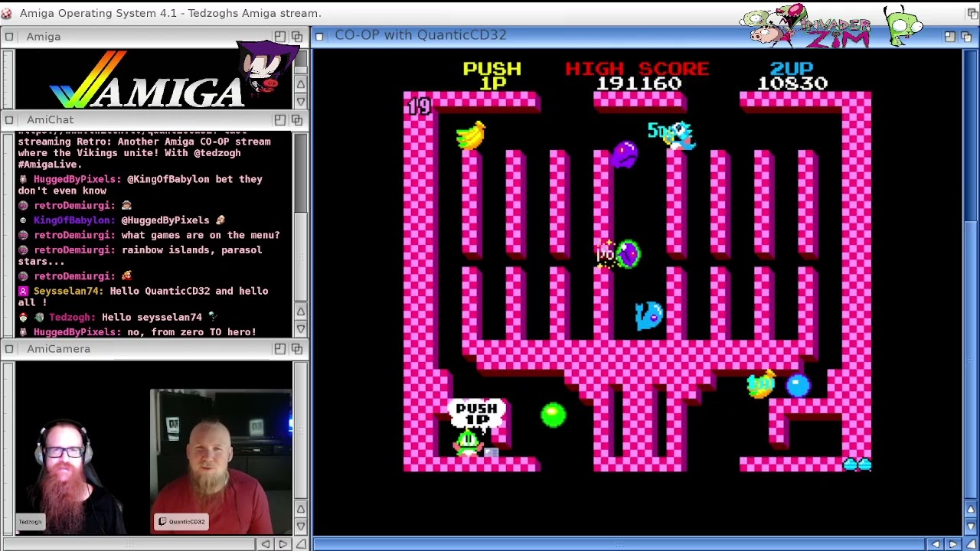Click the Amiga boing ball icon in top title bar

(7, 13)
